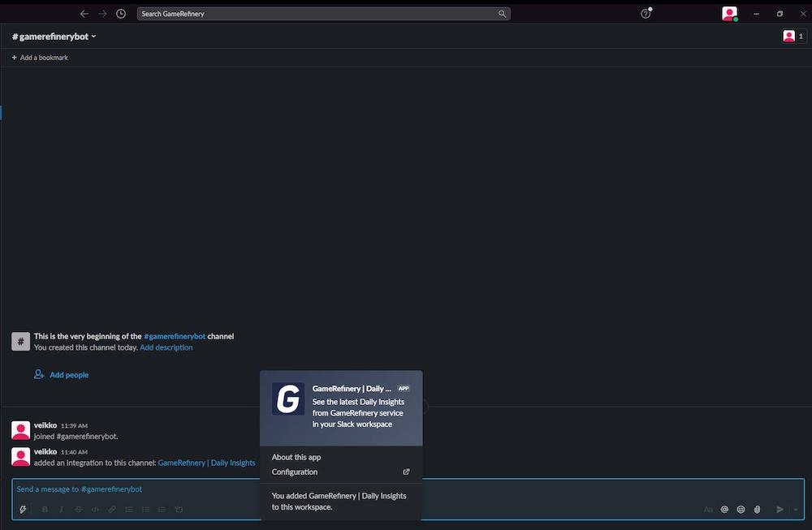This screenshot has height=530, width=812.
Task: Open Configuration in the app popup
Action: (341, 472)
